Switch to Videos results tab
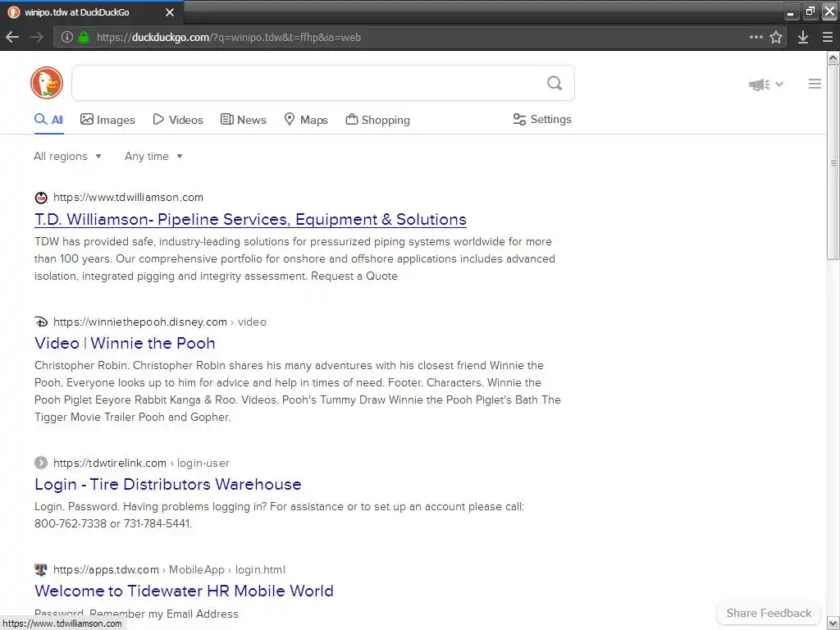The height and width of the screenshot is (630, 840). [x=178, y=120]
